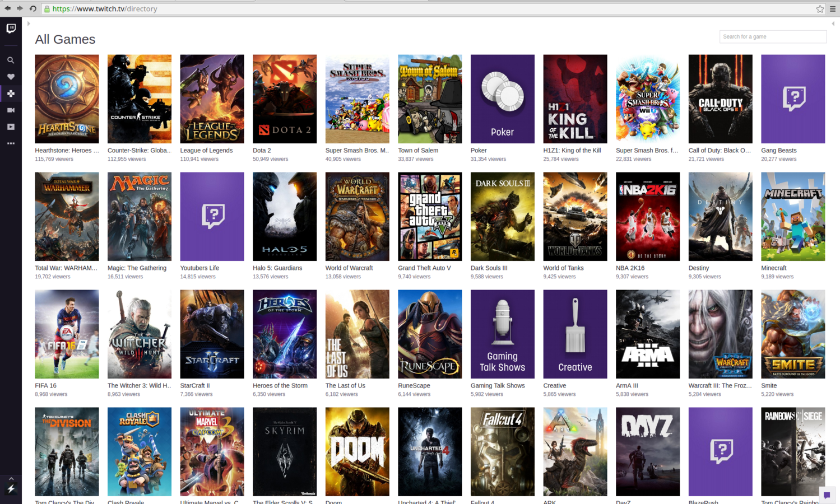The width and height of the screenshot is (840, 504).
Task: Go back in browser history
Action: (7, 8)
